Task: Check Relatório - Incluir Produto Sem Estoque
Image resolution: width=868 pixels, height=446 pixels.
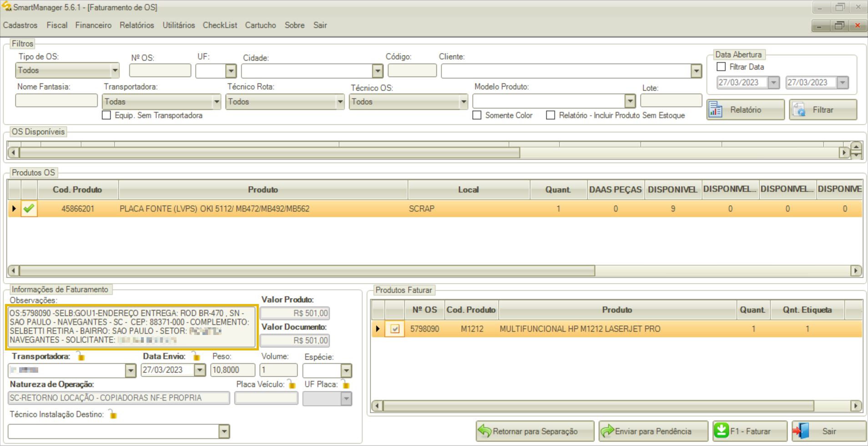Action: [x=550, y=115]
